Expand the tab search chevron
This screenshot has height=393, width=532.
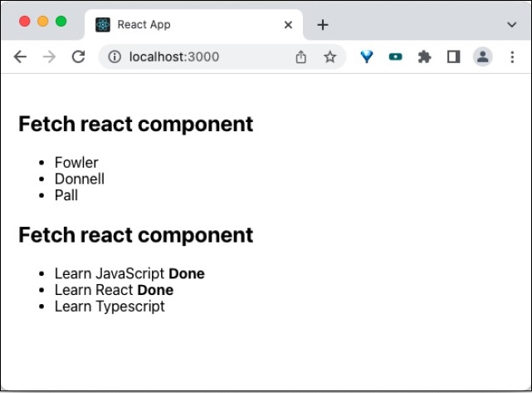coord(511,25)
